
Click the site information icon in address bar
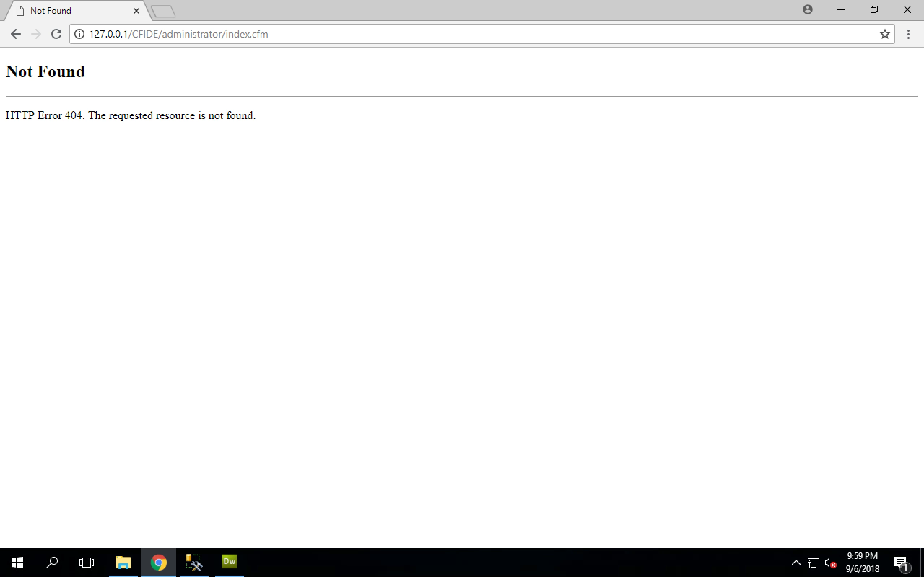tap(79, 34)
